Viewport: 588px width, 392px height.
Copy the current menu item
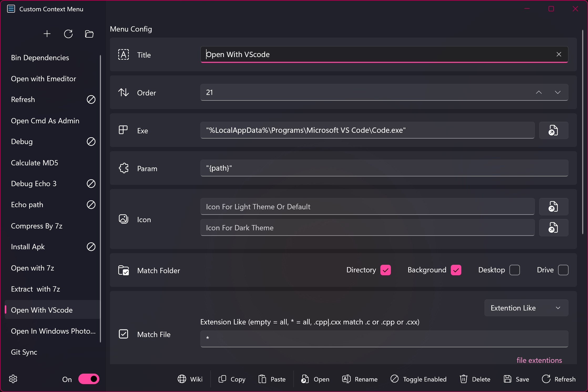click(x=232, y=379)
